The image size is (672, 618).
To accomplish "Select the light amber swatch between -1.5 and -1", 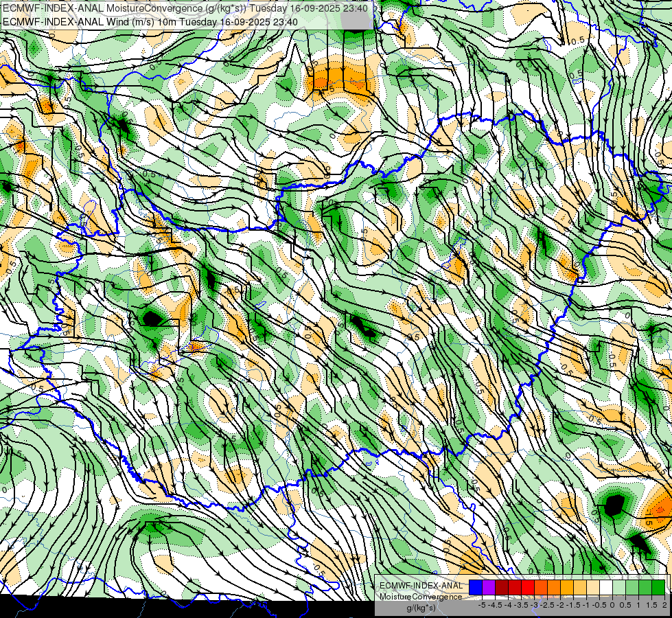I will click(580, 587).
